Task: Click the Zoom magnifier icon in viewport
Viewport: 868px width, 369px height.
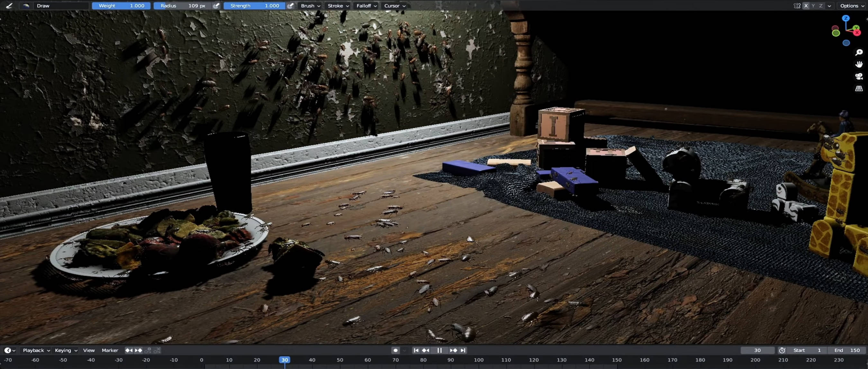Action: pos(859,52)
